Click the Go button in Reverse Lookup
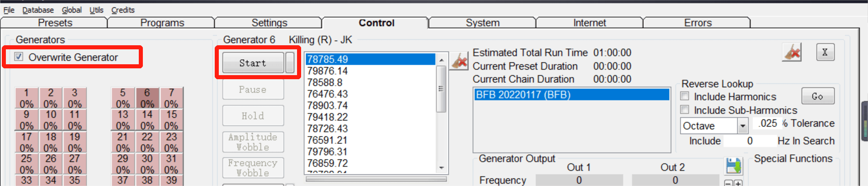This screenshot has width=868, height=186. click(x=818, y=96)
